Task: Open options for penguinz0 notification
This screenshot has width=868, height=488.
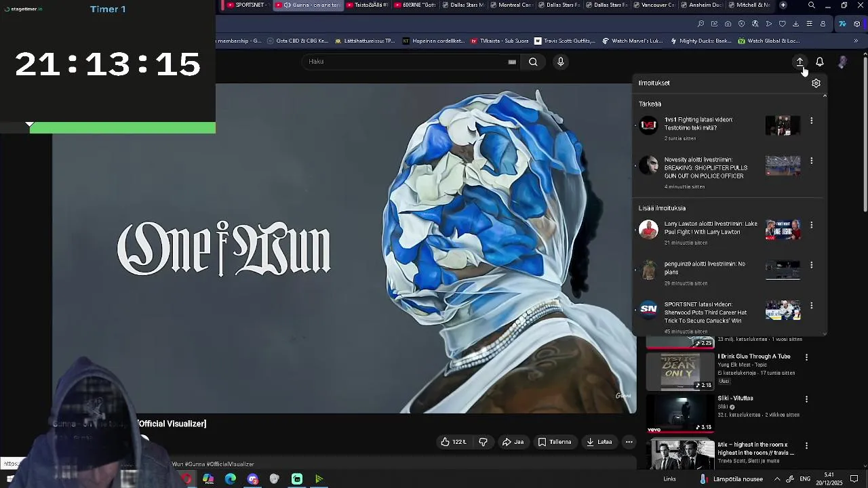Action: pos(812,265)
